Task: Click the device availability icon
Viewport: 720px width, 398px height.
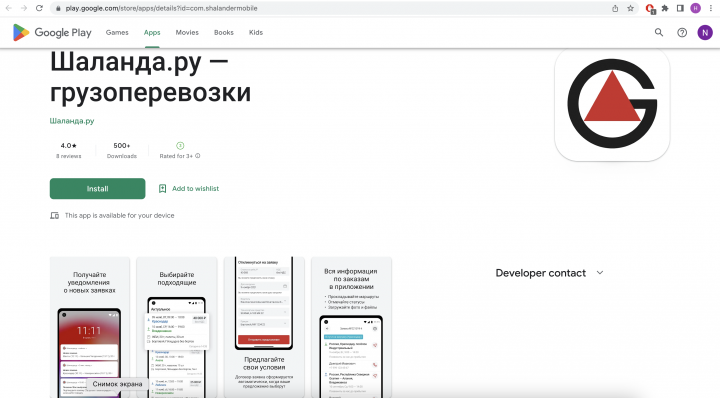Action: click(55, 215)
